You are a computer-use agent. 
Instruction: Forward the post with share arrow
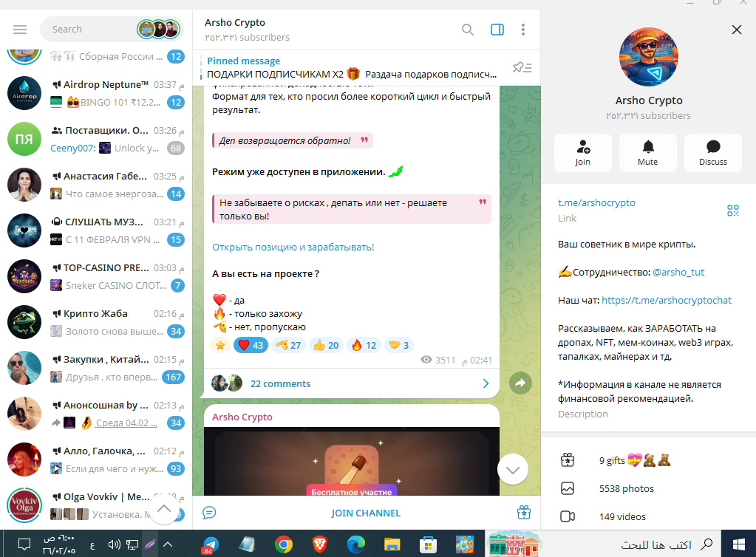[x=520, y=383]
